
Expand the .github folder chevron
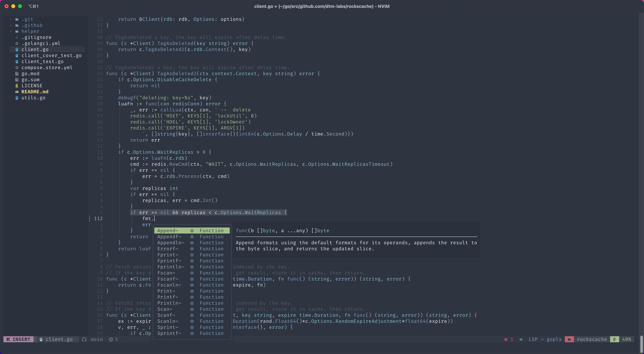[11, 25]
